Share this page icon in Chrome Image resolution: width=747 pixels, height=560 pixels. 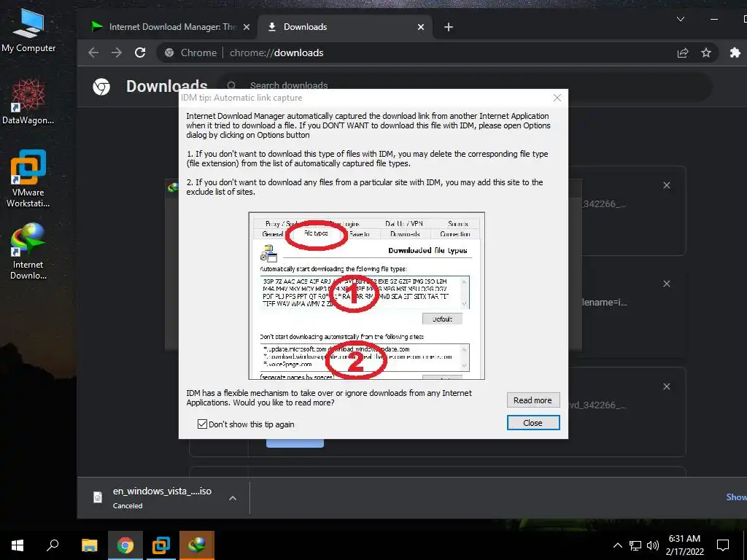683,52
